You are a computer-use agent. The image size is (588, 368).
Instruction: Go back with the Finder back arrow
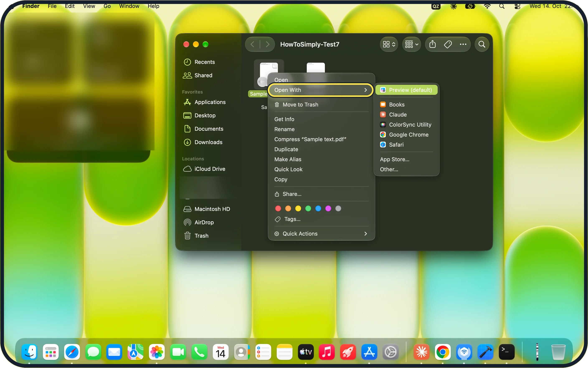point(252,44)
